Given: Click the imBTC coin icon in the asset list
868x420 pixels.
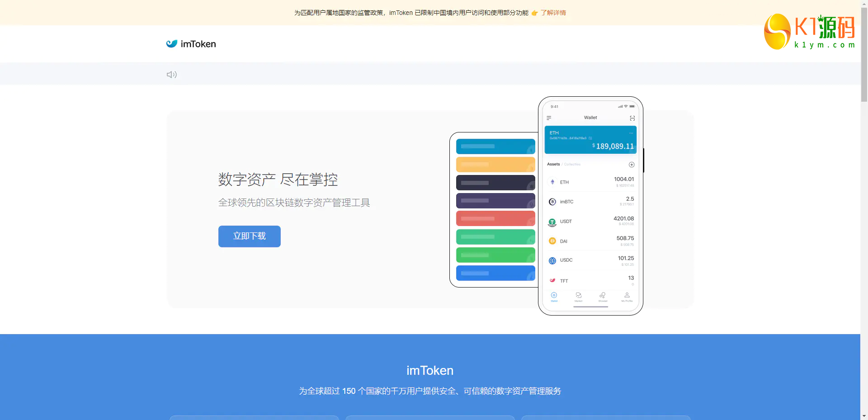Looking at the screenshot, I should (x=552, y=202).
